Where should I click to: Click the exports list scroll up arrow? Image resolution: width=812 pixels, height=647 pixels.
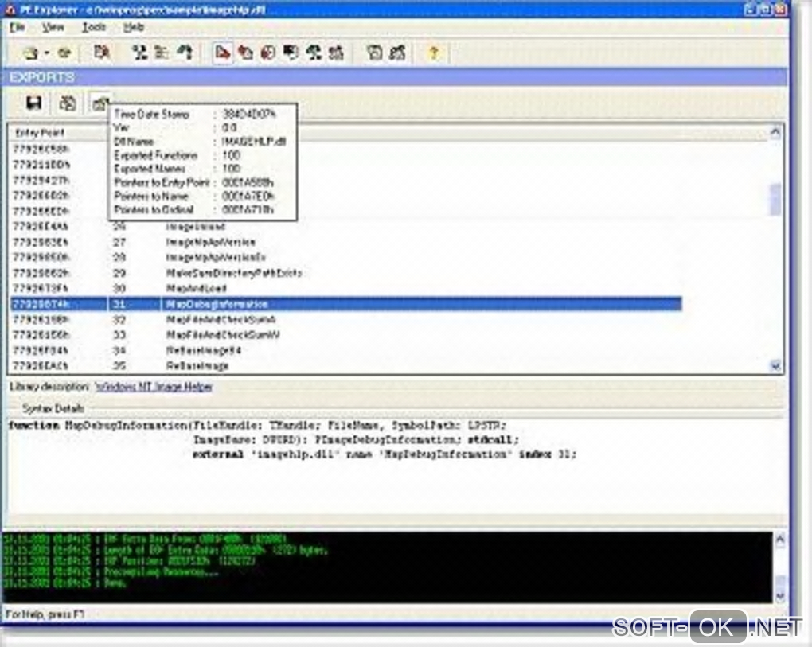[775, 133]
